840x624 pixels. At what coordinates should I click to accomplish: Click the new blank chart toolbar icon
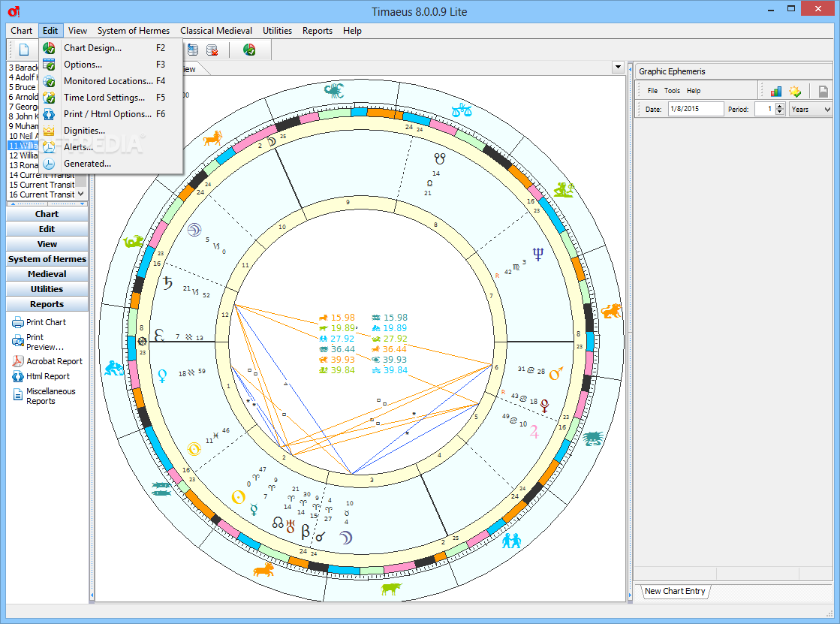point(24,50)
